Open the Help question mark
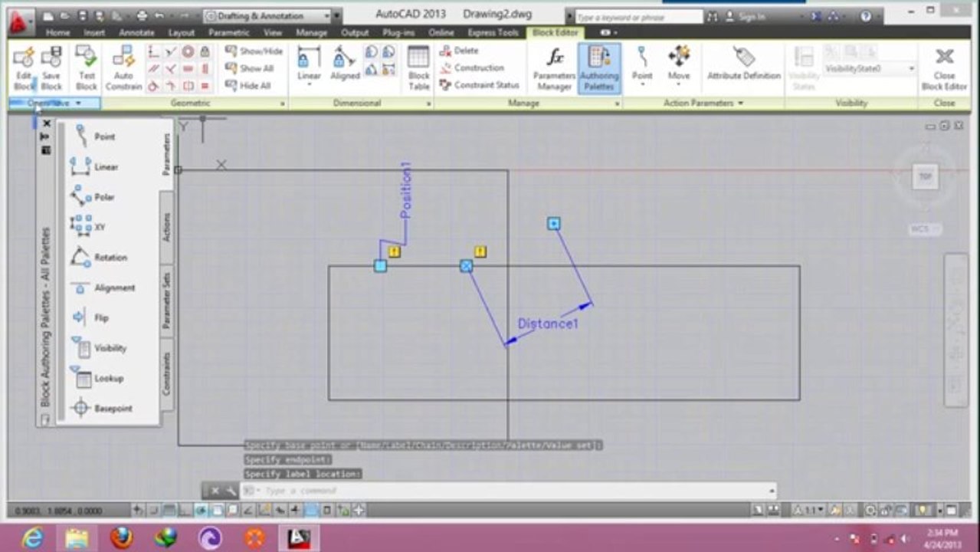 point(865,15)
